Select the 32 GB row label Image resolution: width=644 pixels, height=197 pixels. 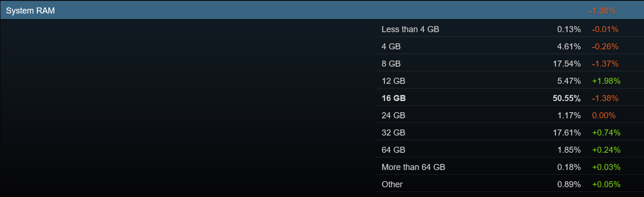(x=393, y=133)
